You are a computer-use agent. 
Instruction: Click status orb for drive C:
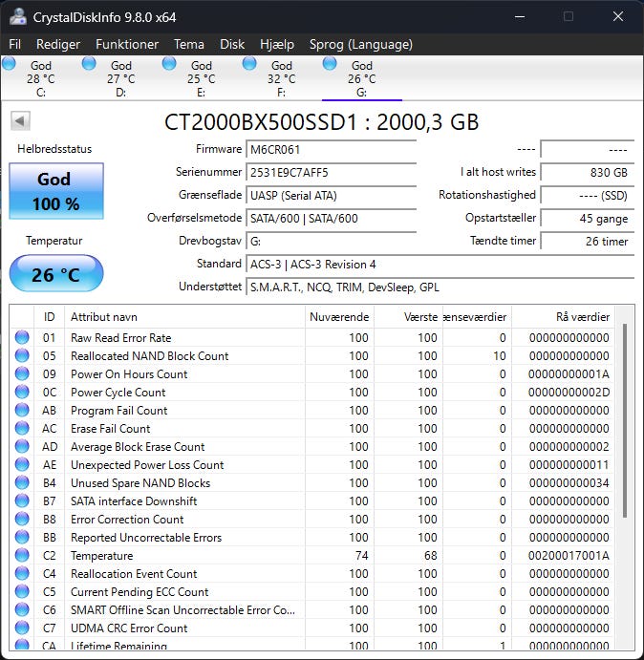9,64
